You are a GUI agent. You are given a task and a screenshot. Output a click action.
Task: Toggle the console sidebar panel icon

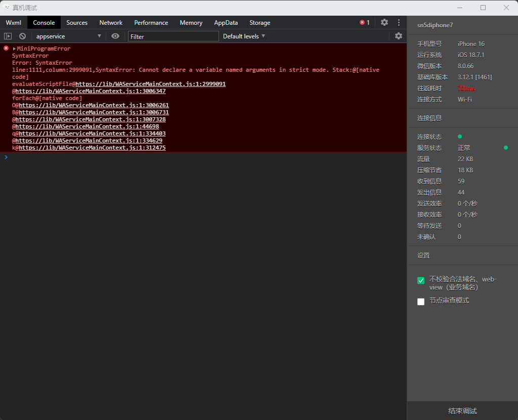pyautogui.click(x=8, y=36)
